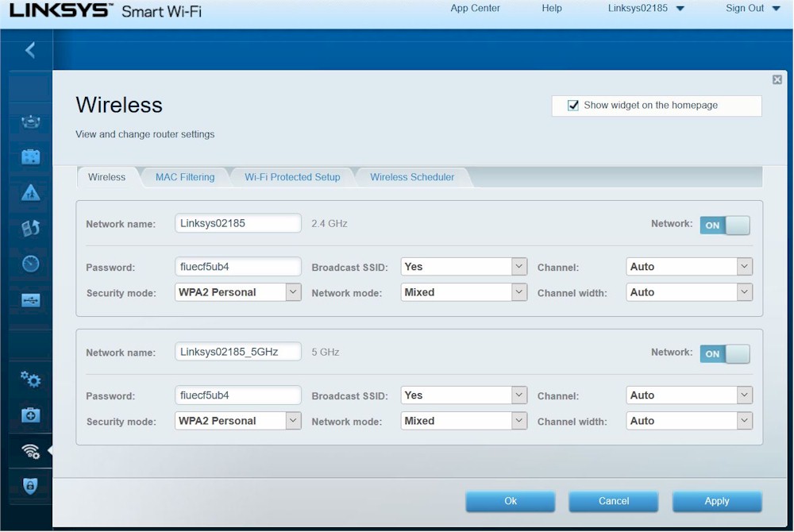Open the Security shield-lock icon
This screenshot has width=794, height=532.
(x=30, y=486)
